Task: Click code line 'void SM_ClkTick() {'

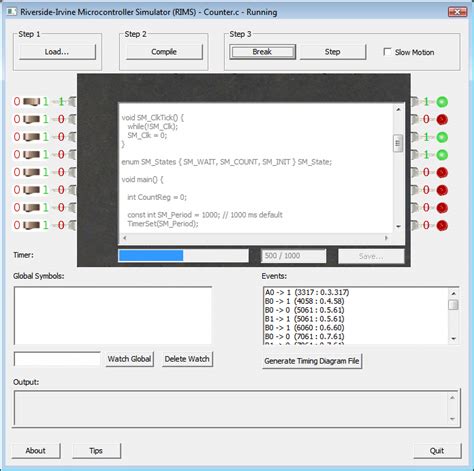Action: tap(153, 117)
